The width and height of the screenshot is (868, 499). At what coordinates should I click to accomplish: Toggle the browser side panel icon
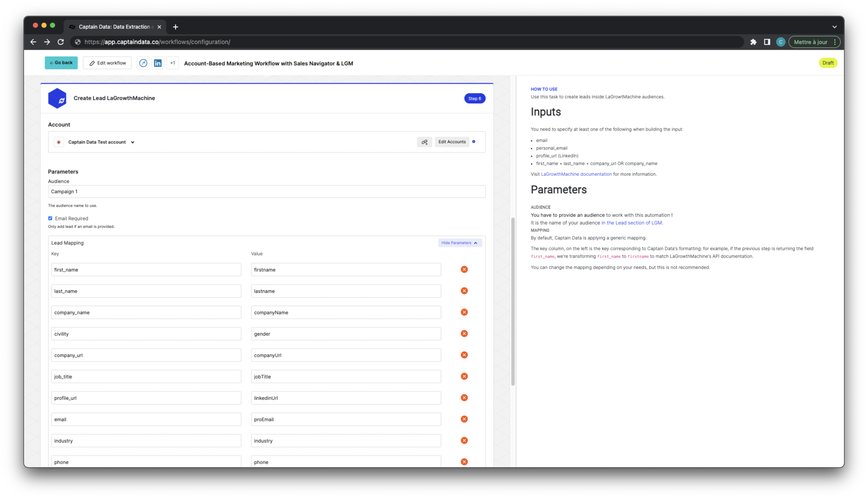pos(767,42)
